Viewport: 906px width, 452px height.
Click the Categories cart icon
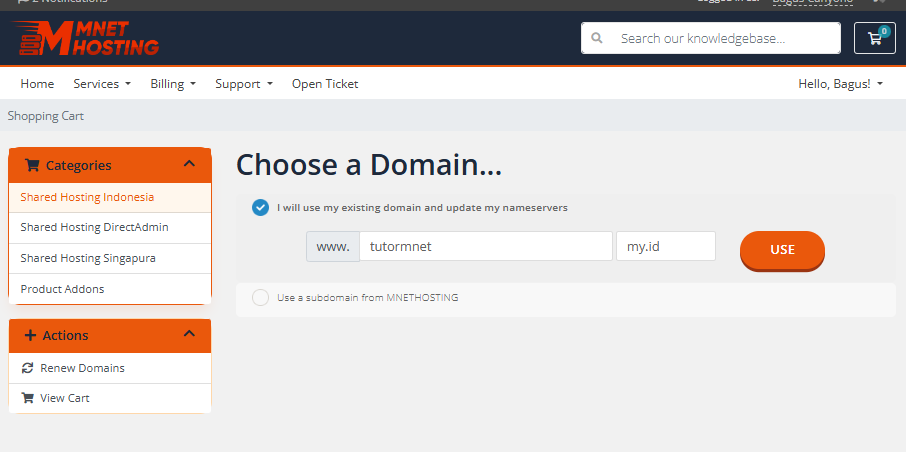point(32,166)
